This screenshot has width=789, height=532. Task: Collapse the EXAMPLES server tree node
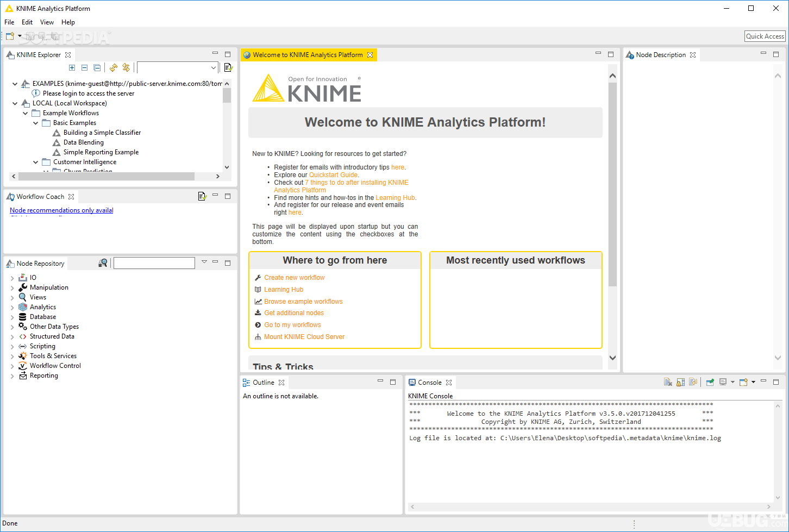click(15, 84)
